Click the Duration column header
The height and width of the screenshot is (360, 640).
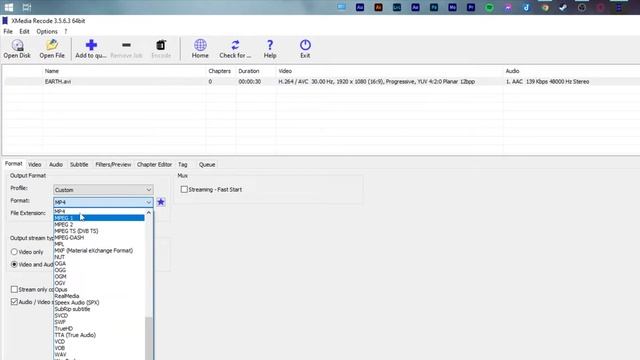(x=249, y=71)
